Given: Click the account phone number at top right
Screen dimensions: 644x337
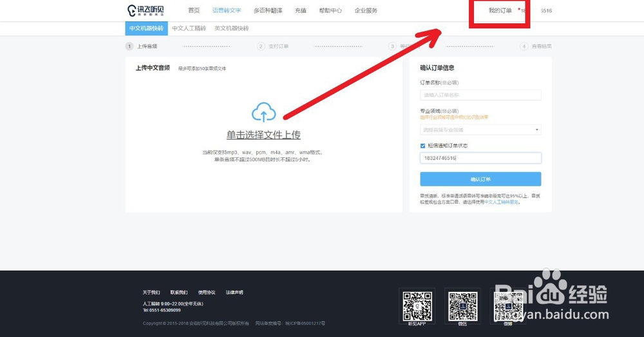Looking at the screenshot, I should 536,11.
